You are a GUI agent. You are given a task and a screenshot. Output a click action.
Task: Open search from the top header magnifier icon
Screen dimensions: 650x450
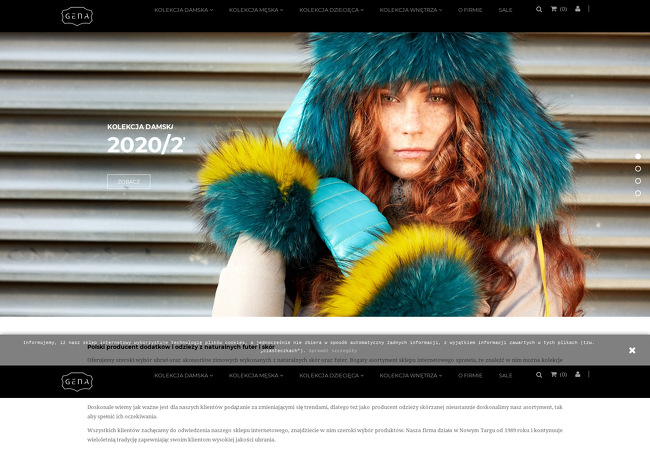tap(539, 9)
